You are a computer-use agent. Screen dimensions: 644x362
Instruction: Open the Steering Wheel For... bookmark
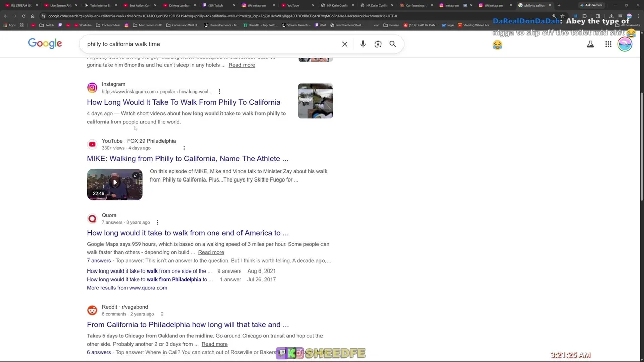pos(473,25)
